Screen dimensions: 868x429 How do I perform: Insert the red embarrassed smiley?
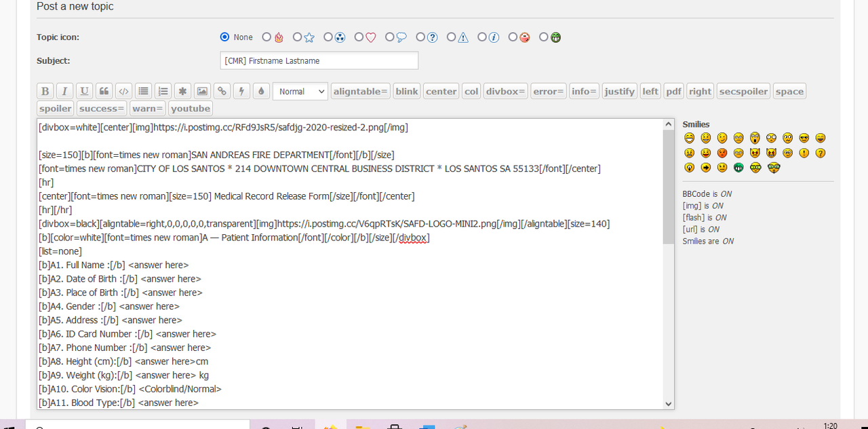click(x=722, y=153)
